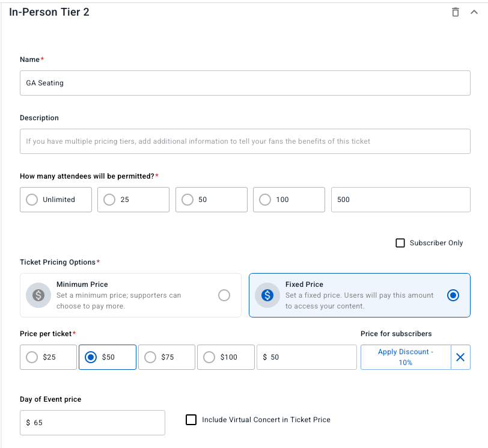Collapse the In-Person Tier 2 section
This screenshot has height=448, width=488.
[x=474, y=12]
